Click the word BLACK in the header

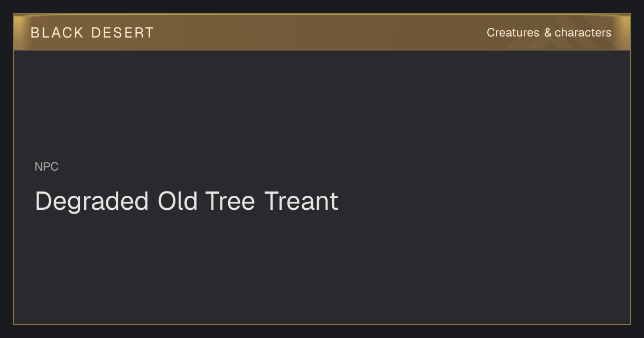[x=57, y=33]
